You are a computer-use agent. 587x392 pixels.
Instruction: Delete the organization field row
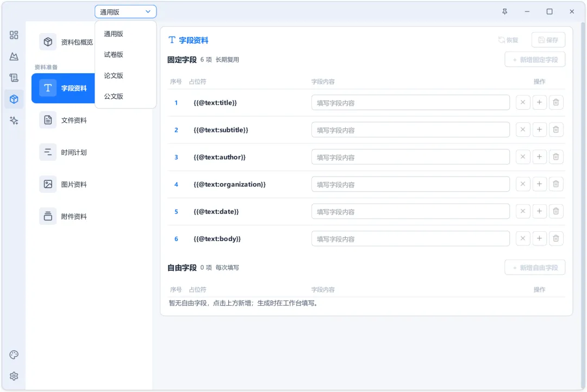point(556,184)
